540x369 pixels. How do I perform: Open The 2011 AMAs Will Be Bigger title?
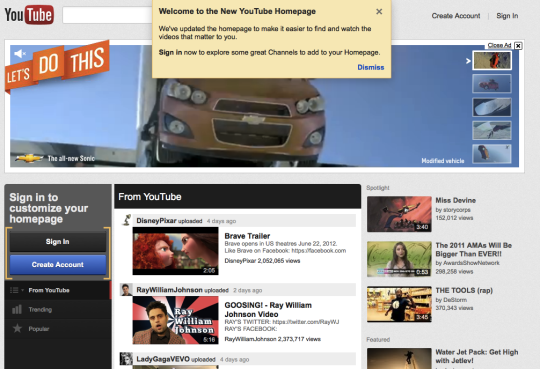coord(474,250)
